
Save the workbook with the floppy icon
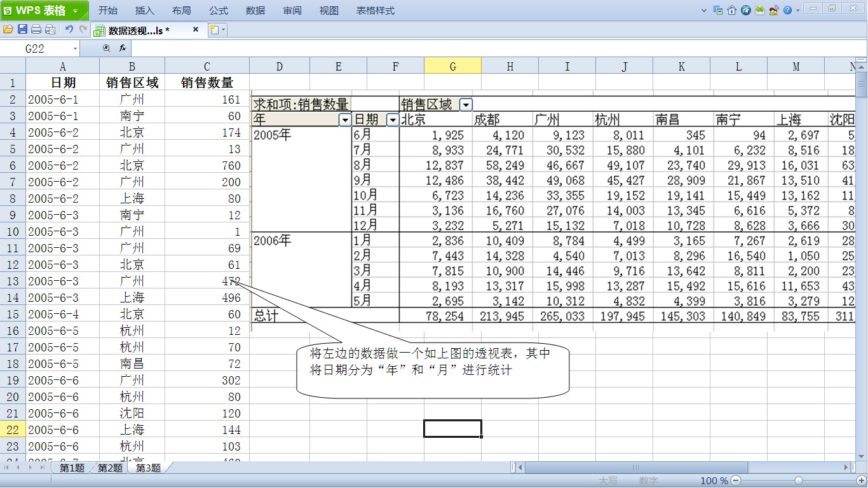(x=22, y=29)
